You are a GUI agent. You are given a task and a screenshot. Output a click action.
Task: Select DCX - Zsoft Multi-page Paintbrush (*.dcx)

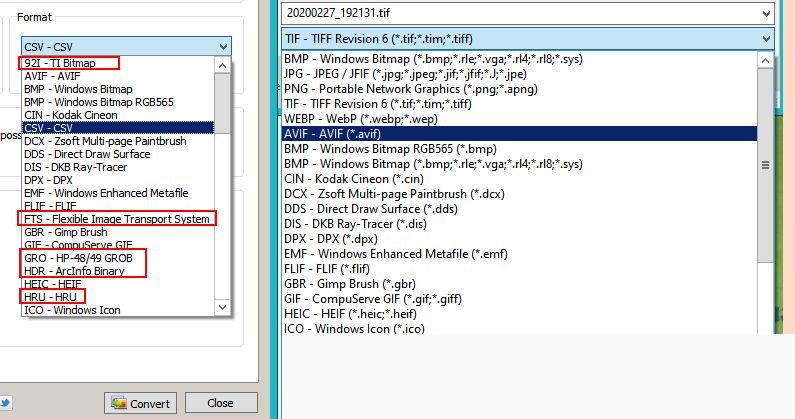pyautogui.click(x=519, y=194)
